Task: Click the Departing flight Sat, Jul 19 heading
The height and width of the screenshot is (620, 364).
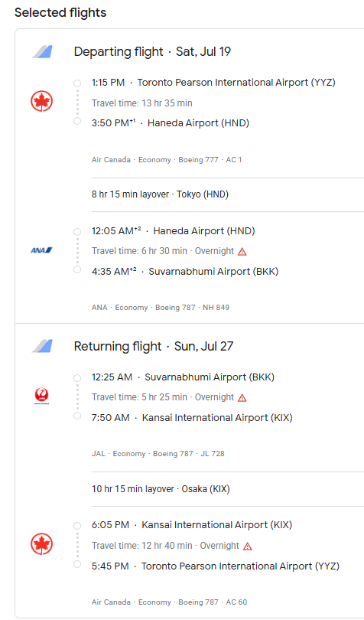Action: (152, 52)
